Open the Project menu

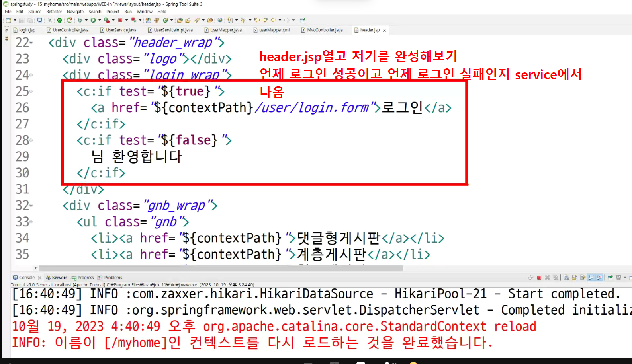pos(113,12)
